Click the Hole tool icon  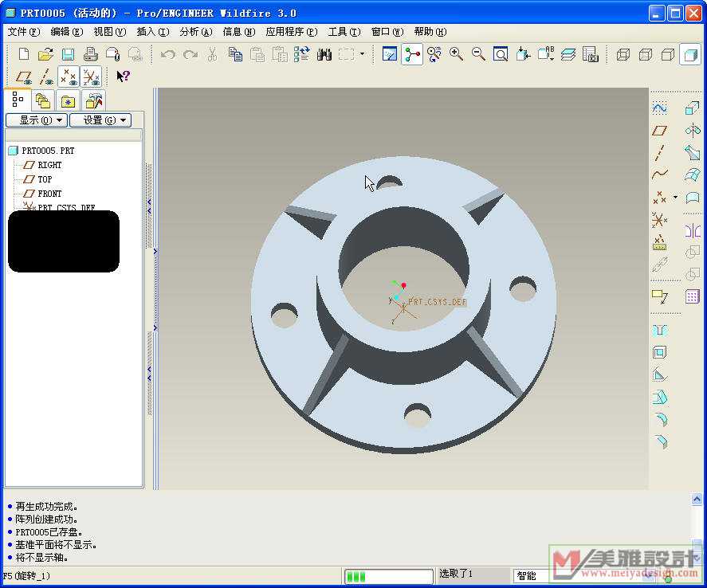click(660, 331)
